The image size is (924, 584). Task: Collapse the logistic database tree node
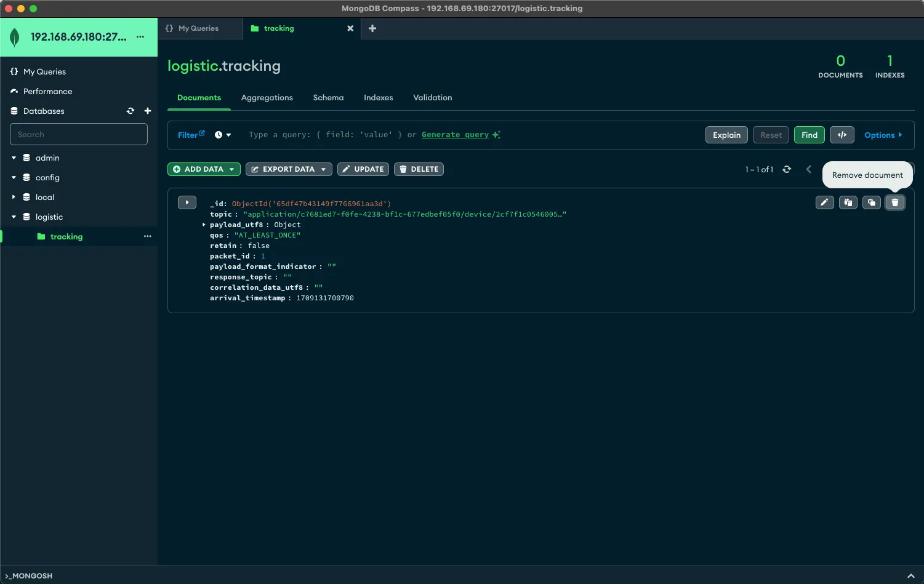14,217
